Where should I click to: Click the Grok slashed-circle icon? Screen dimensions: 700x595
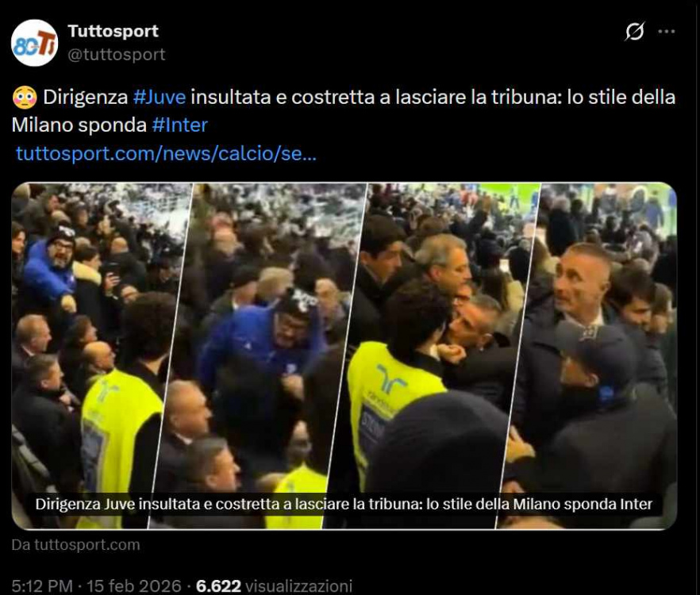(634, 31)
